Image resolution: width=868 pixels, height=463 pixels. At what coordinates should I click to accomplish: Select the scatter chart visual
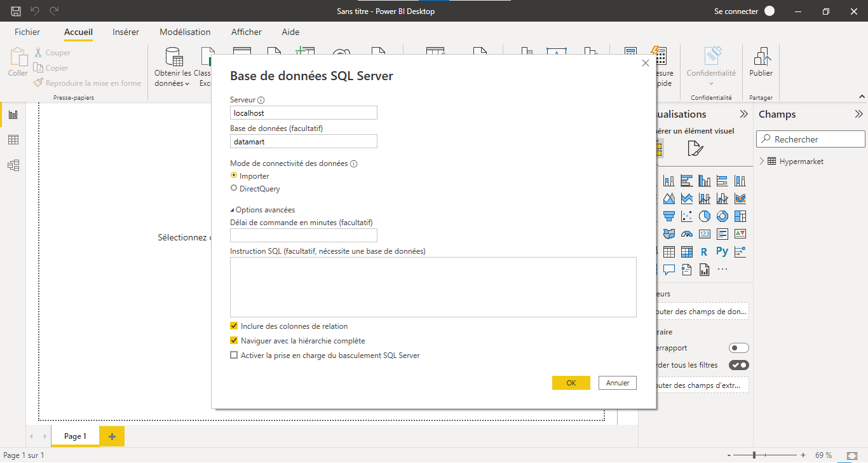click(686, 216)
